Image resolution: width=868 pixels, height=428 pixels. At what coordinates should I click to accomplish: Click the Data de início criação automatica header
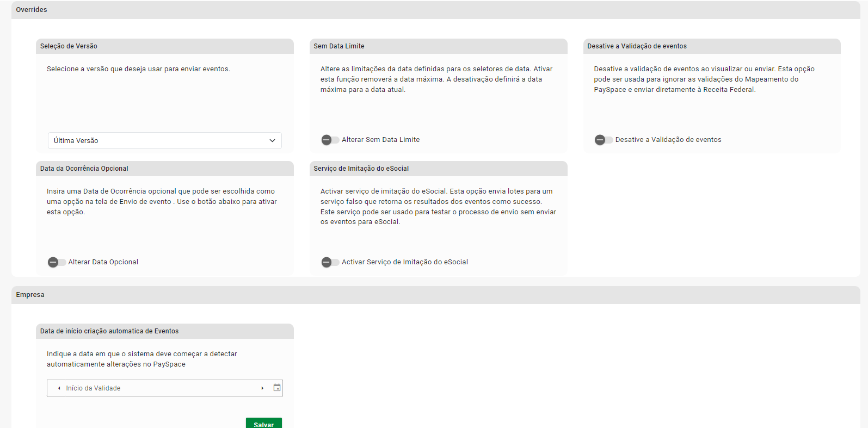(109, 331)
